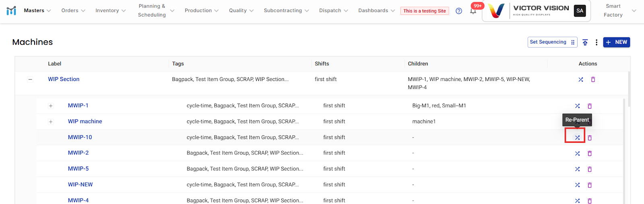Click the NEW button

coord(616,42)
